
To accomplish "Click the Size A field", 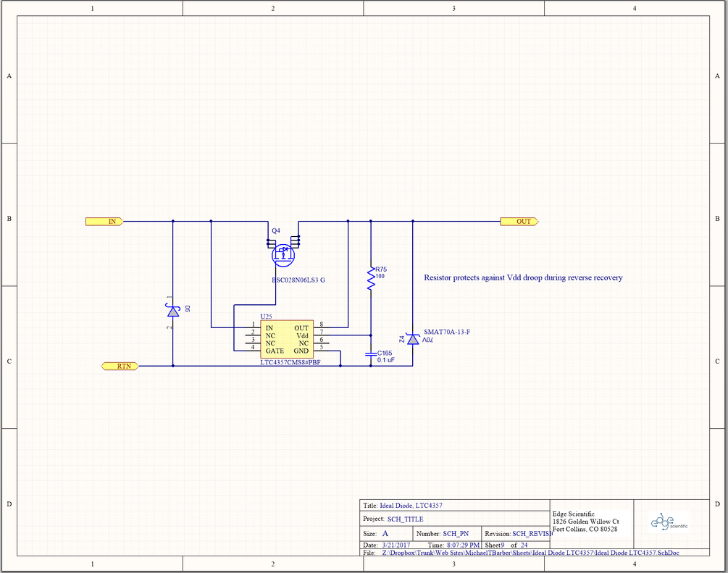I will point(385,534).
